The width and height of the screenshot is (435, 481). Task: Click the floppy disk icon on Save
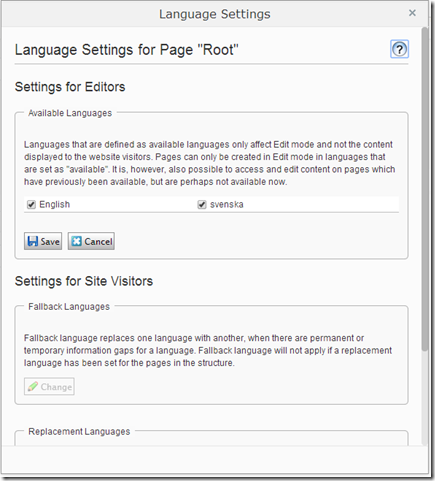coord(33,241)
